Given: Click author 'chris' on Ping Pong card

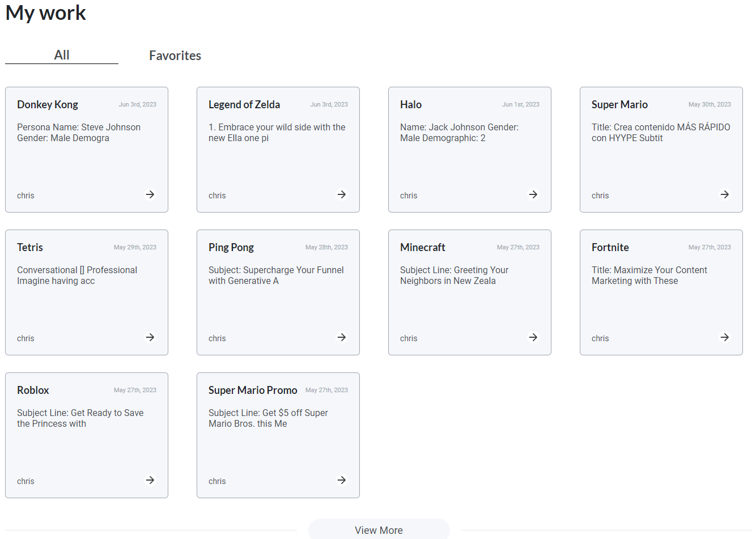Looking at the screenshot, I should pos(217,338).
